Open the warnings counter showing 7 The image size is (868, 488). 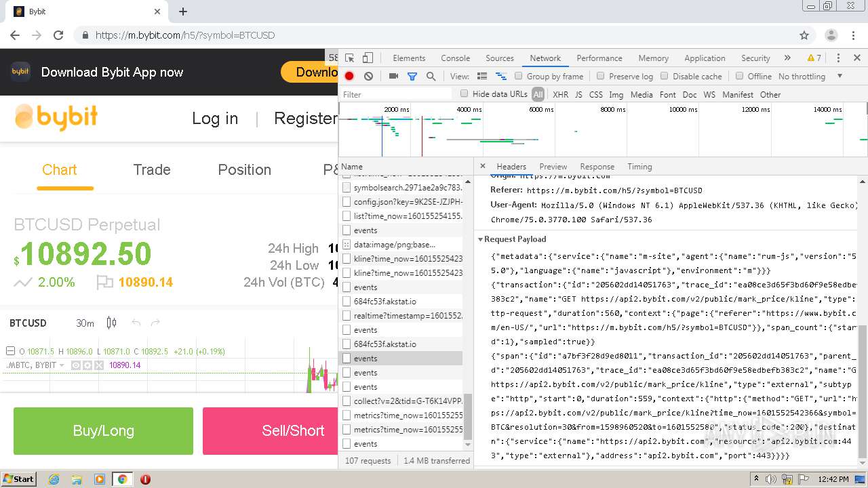[x=814, y=58]
